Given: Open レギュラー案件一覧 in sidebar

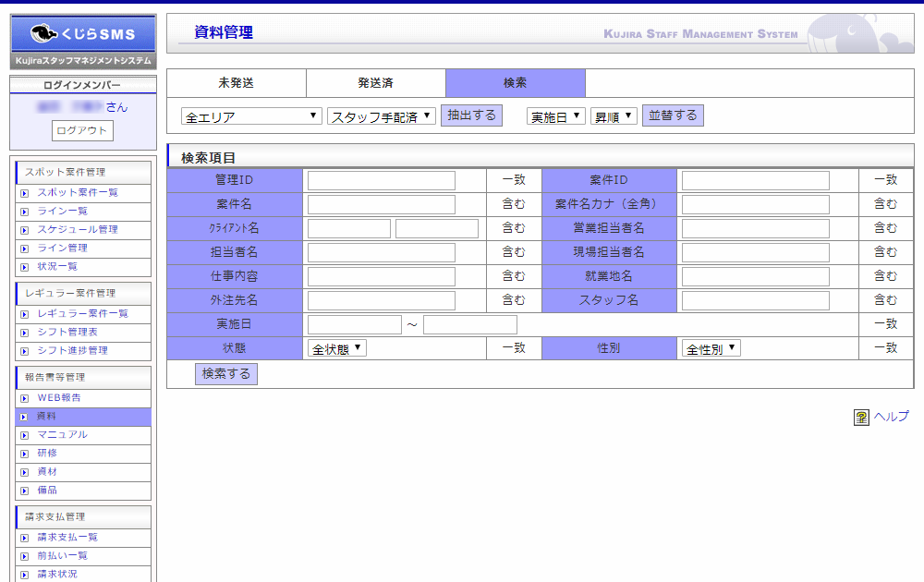Looking at the screenshot, I should pyautogui.click(x=82, y=313).
